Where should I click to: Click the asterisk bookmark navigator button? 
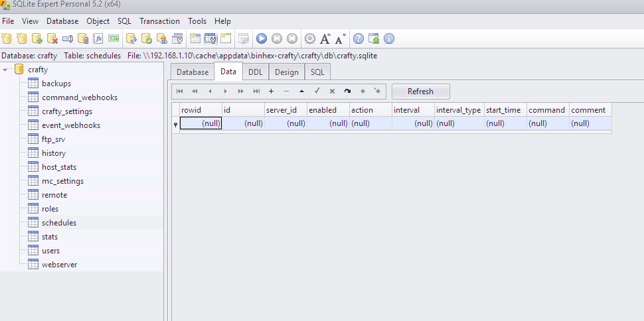pos(362,91)
